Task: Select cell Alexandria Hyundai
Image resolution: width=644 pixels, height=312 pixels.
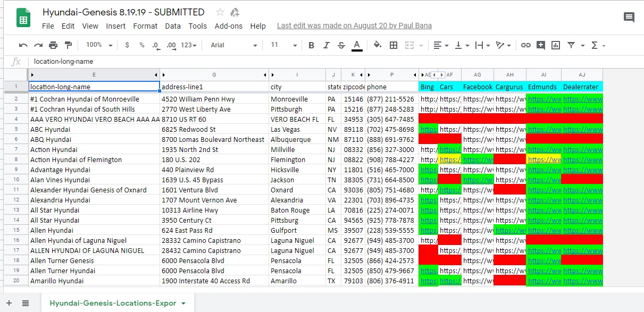Action: pyautogui.click(x=94, y=200)
